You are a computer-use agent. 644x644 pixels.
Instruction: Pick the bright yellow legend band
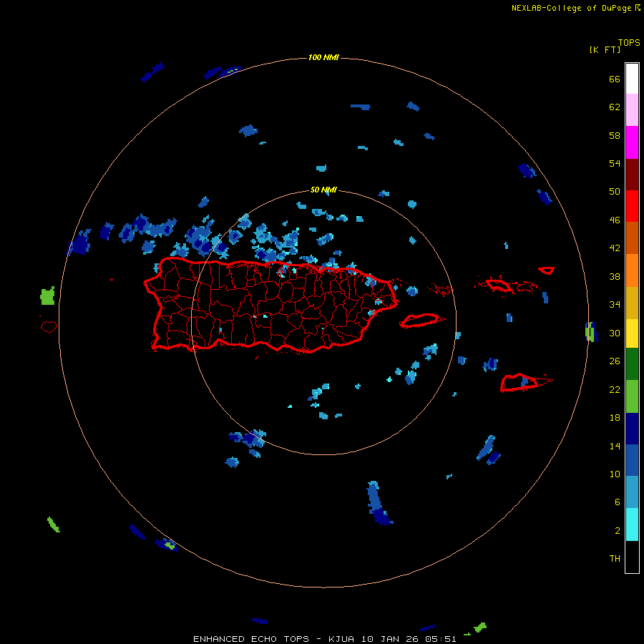(632, 333)
